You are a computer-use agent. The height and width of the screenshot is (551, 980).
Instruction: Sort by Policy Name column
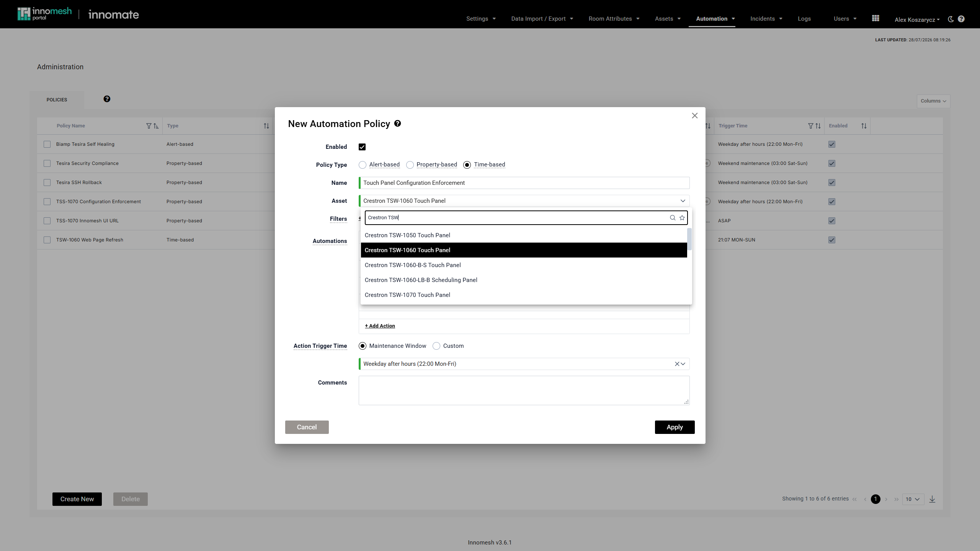click(156, 126)
